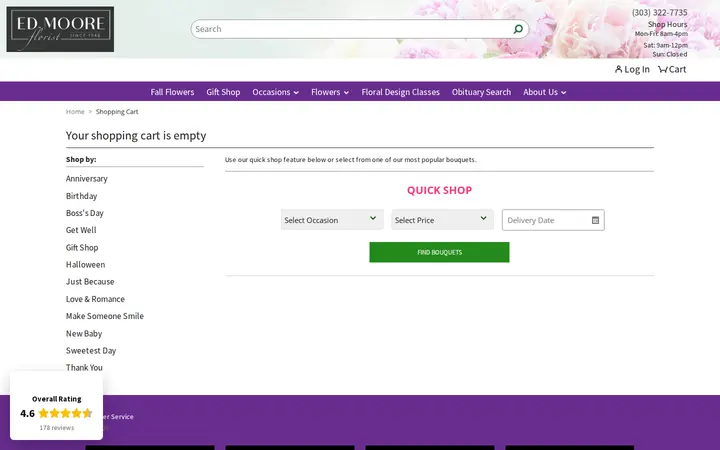Select Thank You category

(x=84, y=367)
